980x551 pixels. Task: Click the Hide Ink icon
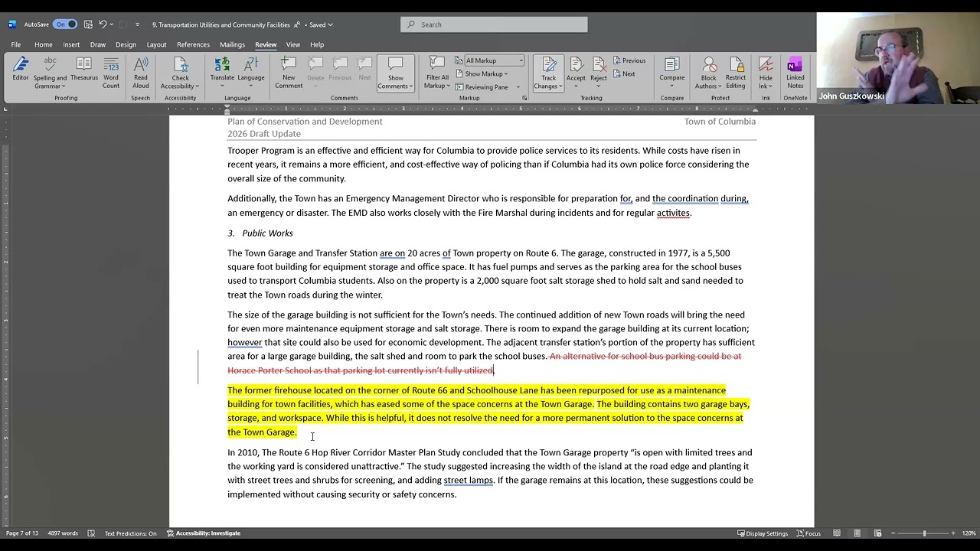click(766, 65)
